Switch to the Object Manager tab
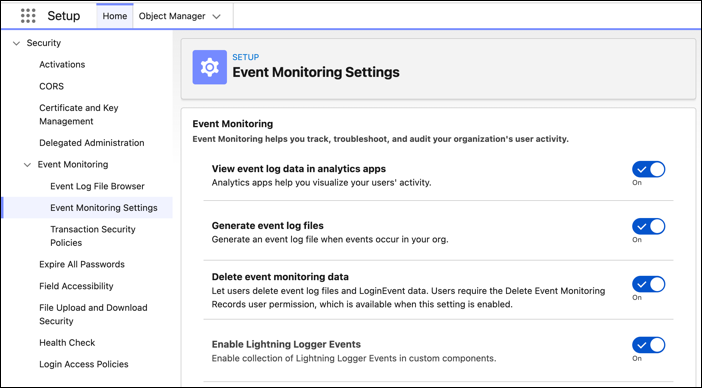This screenshot has height=388, width=702. [172, 16]
